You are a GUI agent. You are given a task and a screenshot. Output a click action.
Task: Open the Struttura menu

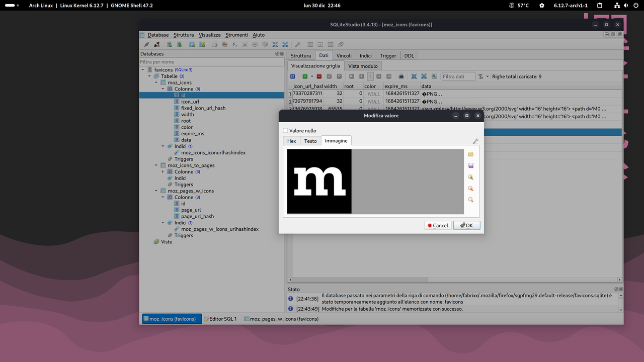184,35
